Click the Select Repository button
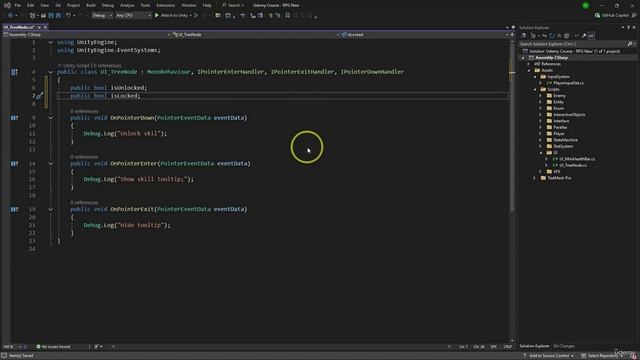 click(x=602, y=356)
